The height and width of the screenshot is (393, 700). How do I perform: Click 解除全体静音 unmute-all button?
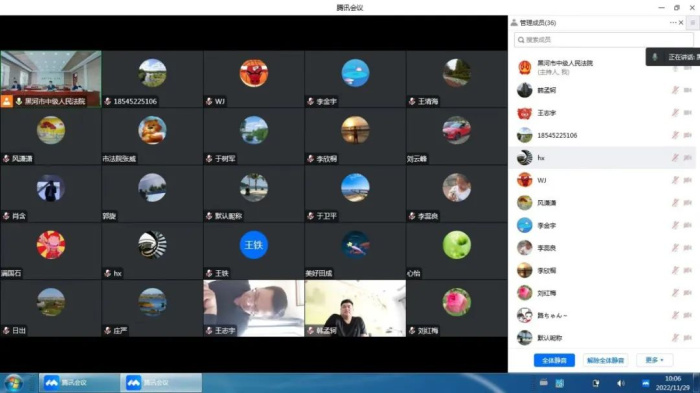605,360
